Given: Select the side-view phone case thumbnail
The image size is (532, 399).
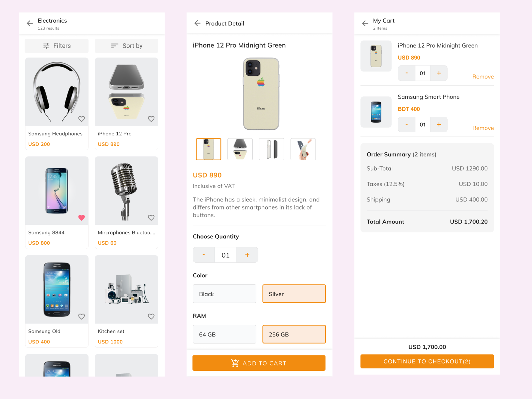Looking at the screenshot, I should pos(272,149).
